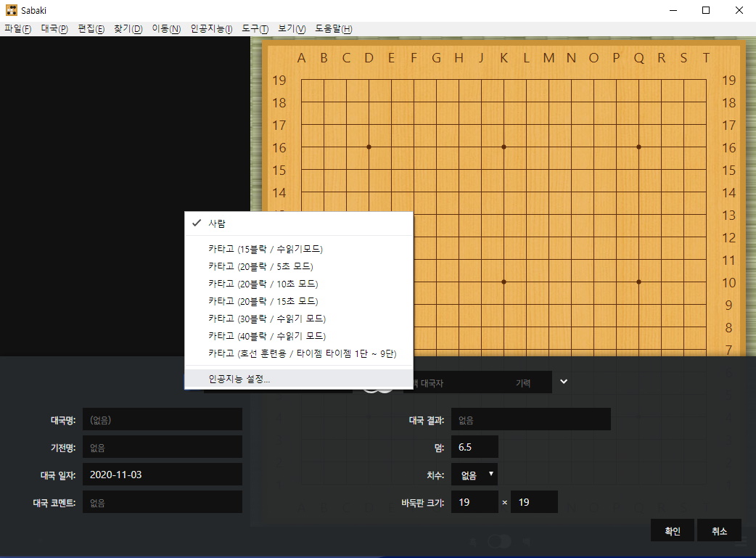Confirm game info with 확인 button
This screenshot has height=558, width=756.
[x=672, y=530]
